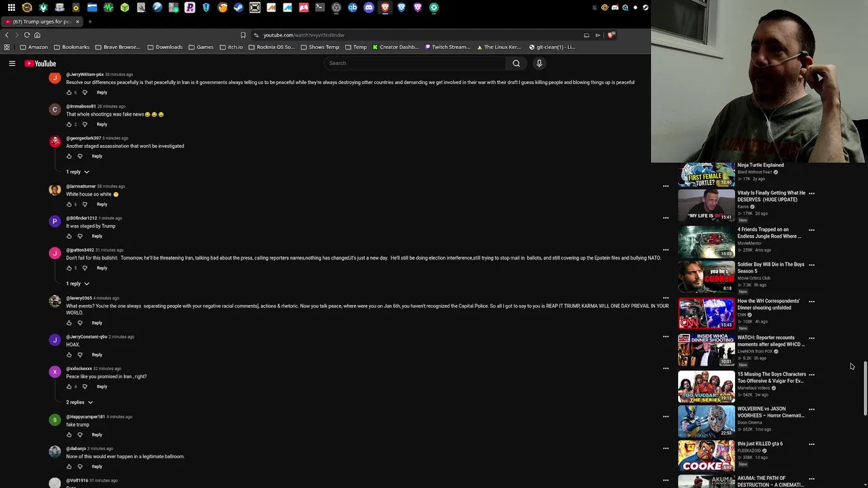Open options for 'WOLVERINE vs JASON VOORHEES' video
The height and width of the screenshot is (488, 868).
(x=812, y=409)
